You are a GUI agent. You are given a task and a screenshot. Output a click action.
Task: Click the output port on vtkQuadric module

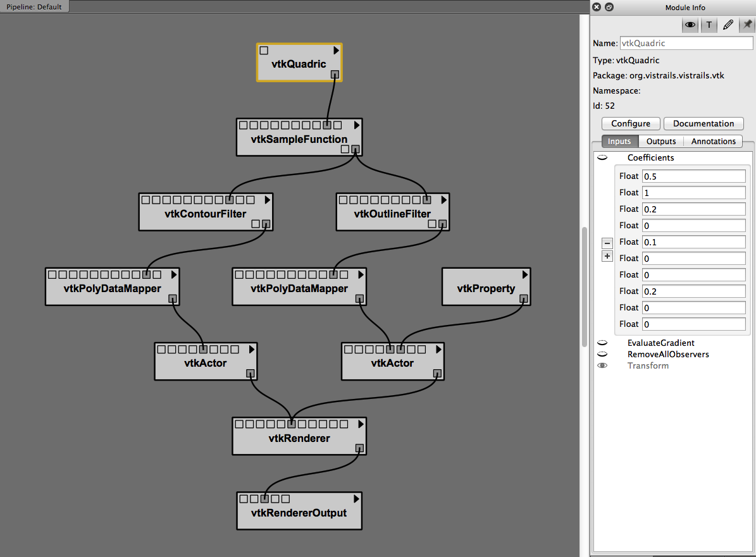[x=335, y=75]
